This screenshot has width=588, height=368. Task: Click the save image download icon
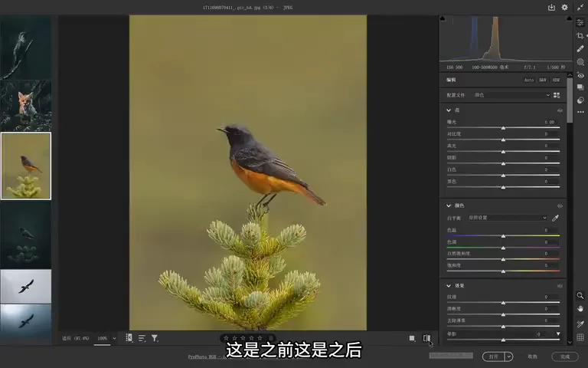tap(551, 7)
